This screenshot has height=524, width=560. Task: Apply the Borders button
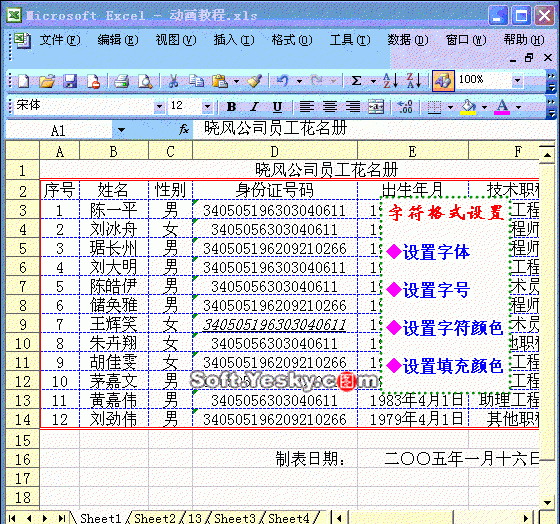[x=434, y=106]
